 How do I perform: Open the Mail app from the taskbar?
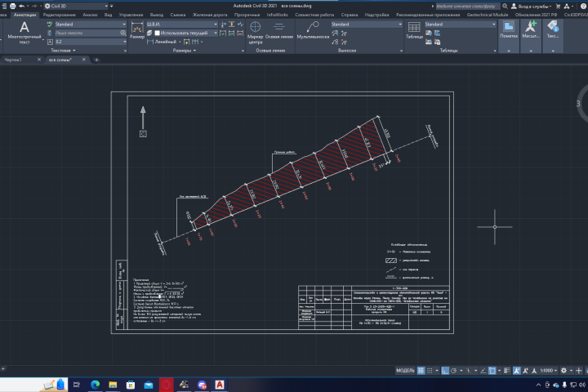149,385
